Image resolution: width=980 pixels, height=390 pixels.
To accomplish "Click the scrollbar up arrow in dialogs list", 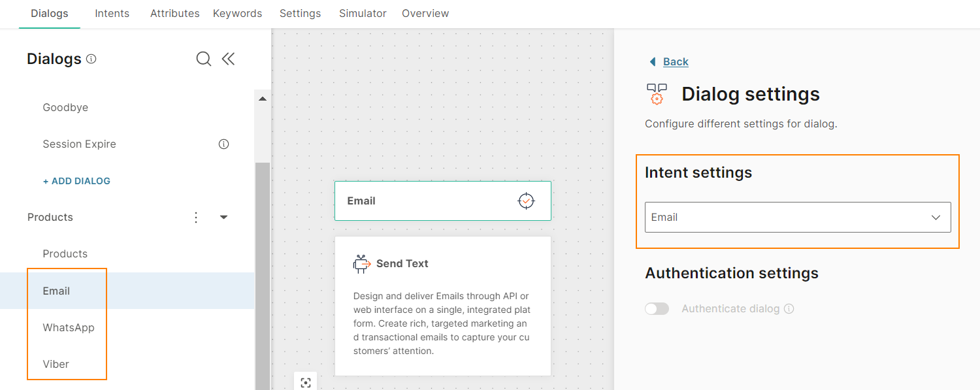I will point(263,99).
